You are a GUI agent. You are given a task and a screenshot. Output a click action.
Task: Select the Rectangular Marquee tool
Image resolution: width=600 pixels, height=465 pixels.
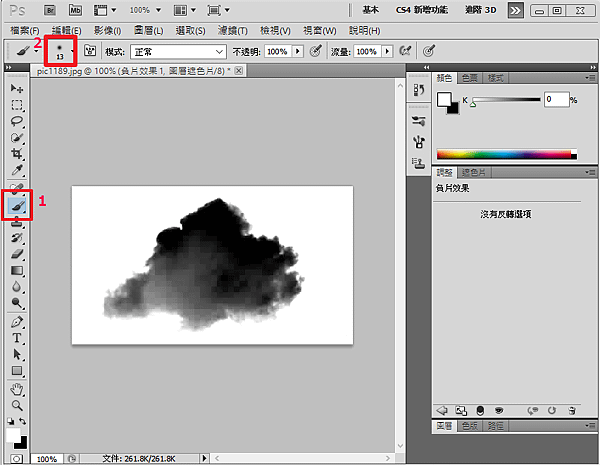point(17,105)
